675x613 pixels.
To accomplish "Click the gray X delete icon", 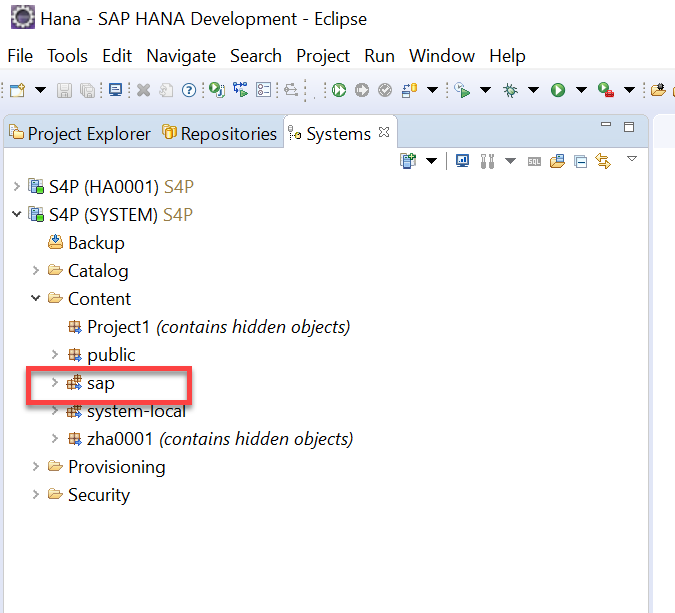I will (143, 90).
